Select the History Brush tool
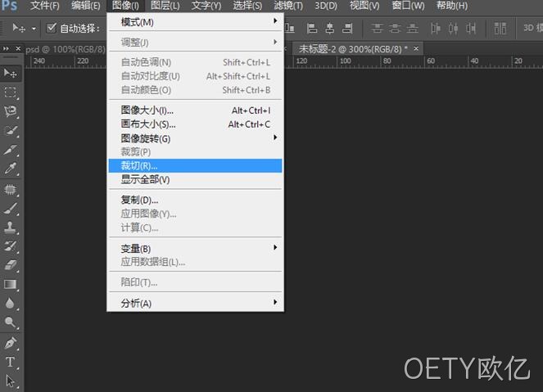 (10, 246)
